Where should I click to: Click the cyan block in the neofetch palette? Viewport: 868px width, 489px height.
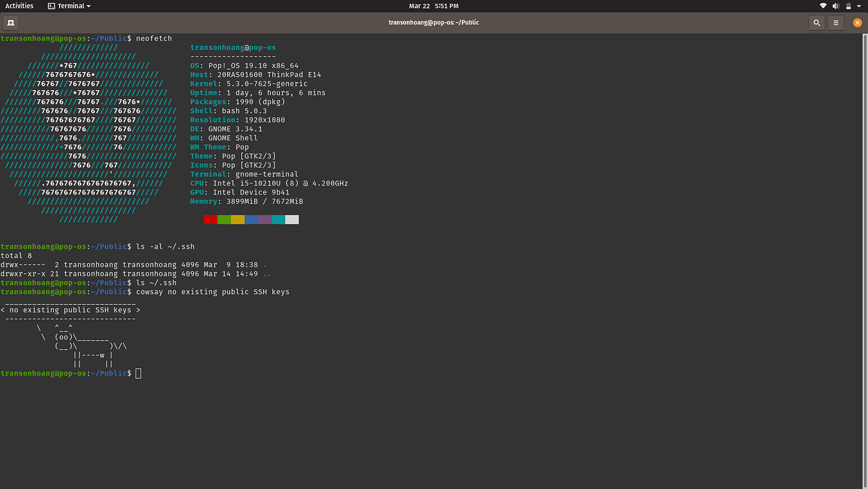[x=277, y=219]
